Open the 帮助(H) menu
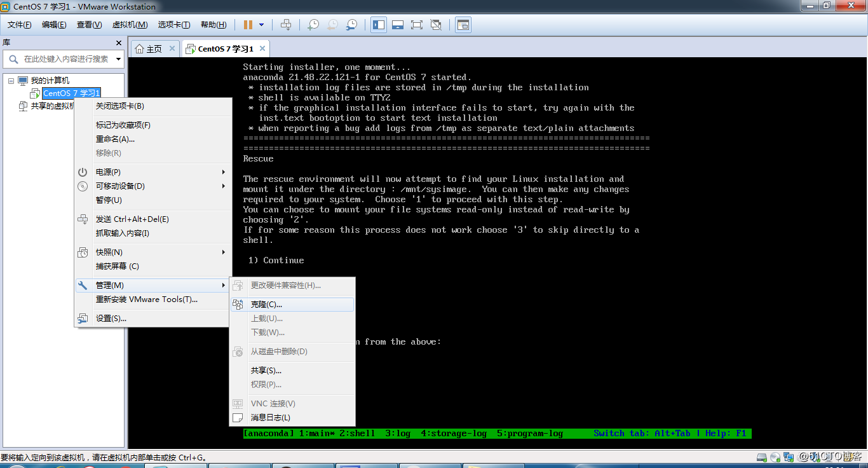868x468 pixels. (x=214, y=25)
